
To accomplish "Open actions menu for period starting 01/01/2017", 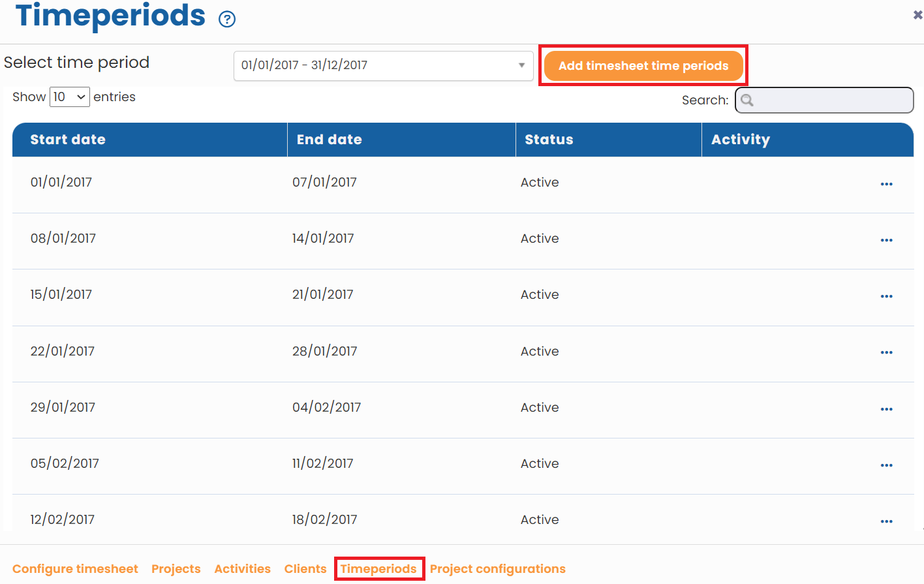I will click(886, 184).
